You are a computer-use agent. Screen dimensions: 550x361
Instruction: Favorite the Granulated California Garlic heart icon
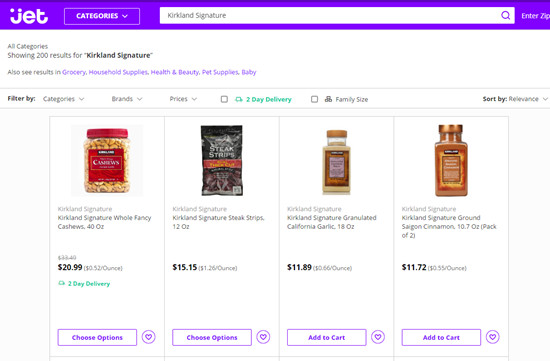(378, 337)
